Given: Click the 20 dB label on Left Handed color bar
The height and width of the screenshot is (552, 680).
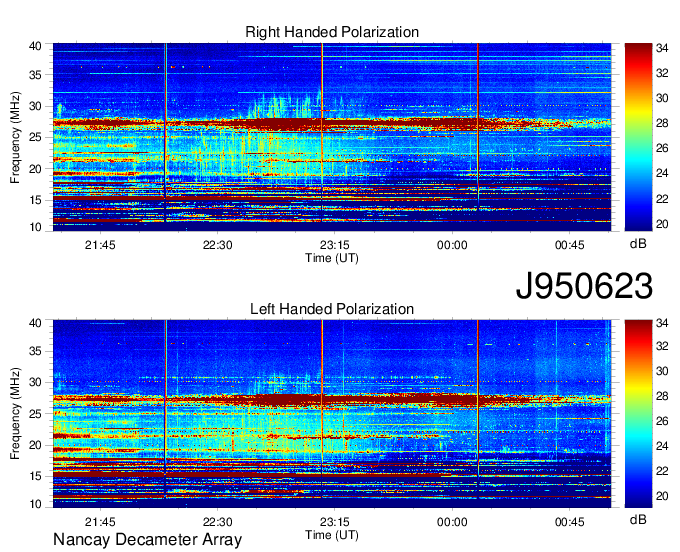Looking at the screenshot, I should [x=662, y=496].
